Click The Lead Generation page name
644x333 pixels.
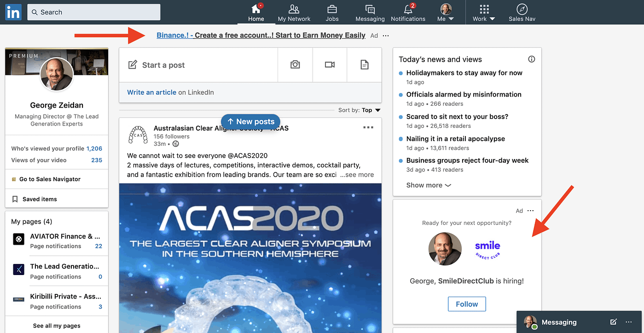pos(64,266)
